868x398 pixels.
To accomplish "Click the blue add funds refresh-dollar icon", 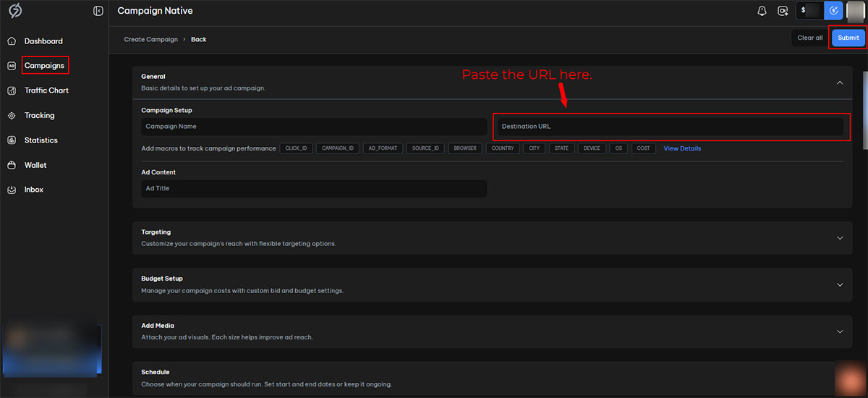I will [834, 11].
